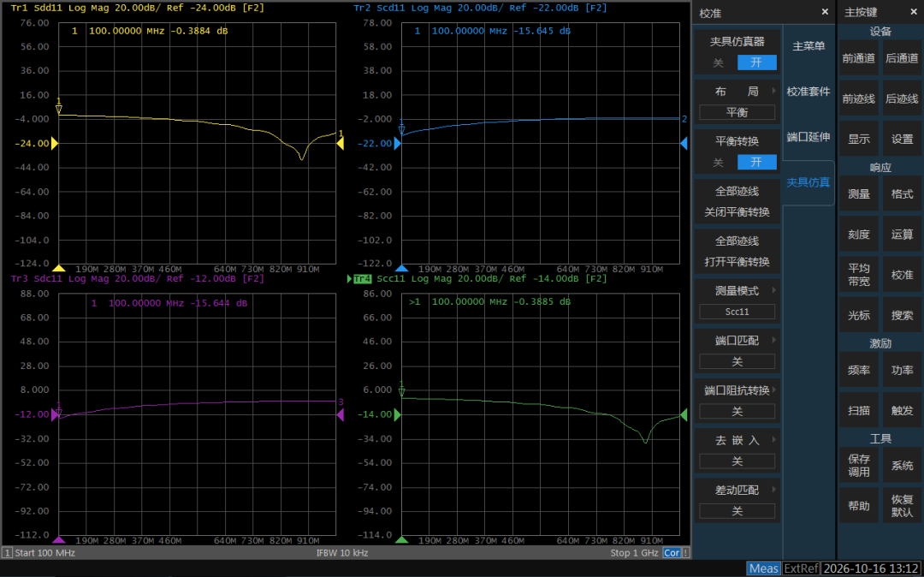924x577 pixels.
Task: Click the purple Tr3 reference marker on the right edge
Action: (340, 415)
